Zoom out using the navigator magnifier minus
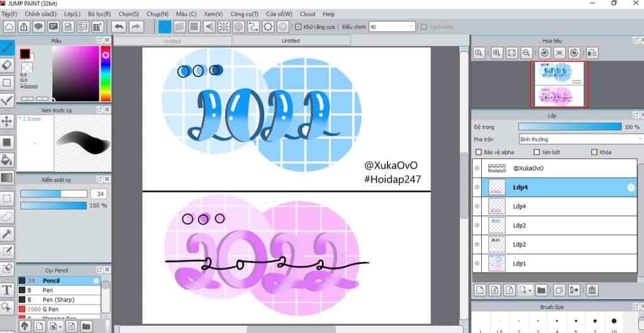This screenshot has width=644, height=333. coord(526,53)
